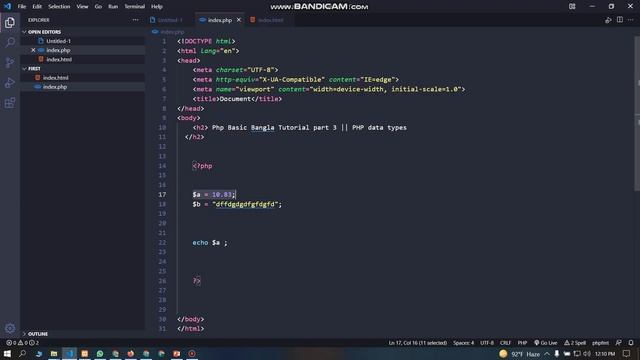
Task: Close the index.php editor tab
Action: point(239,20)
